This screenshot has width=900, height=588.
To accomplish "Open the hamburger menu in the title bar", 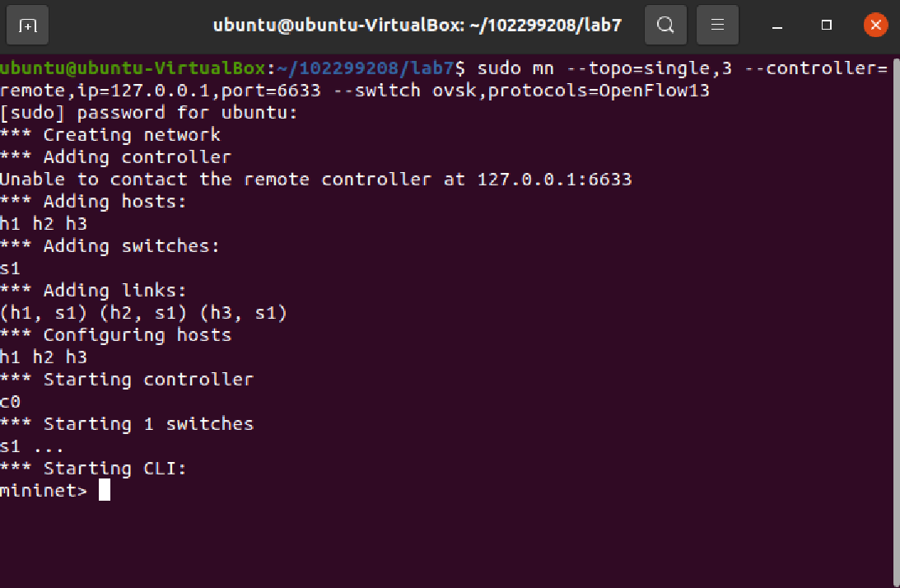I will tap(717, 26).
